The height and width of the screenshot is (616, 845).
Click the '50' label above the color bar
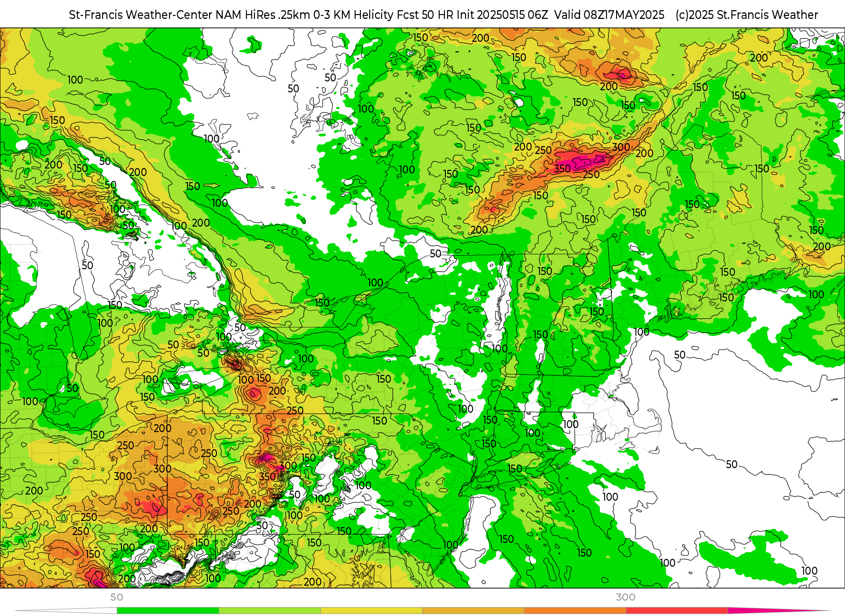pyautogui.click(x=117, y=597)
